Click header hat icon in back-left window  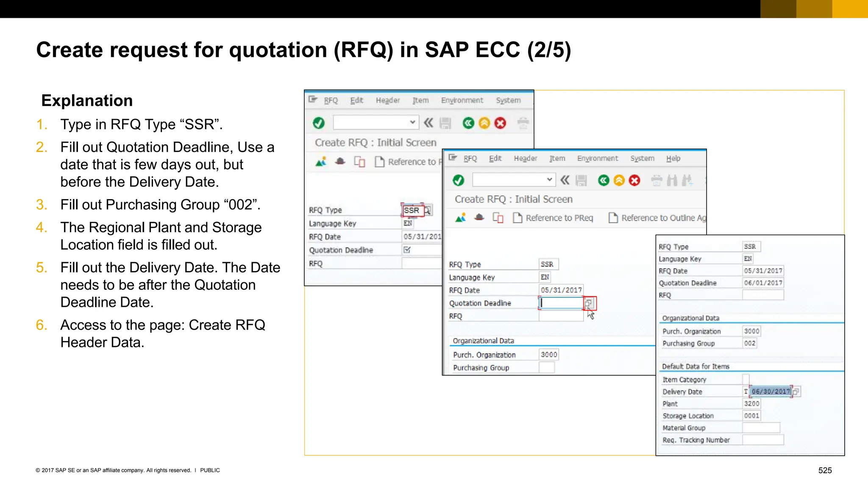pos(340,161)
